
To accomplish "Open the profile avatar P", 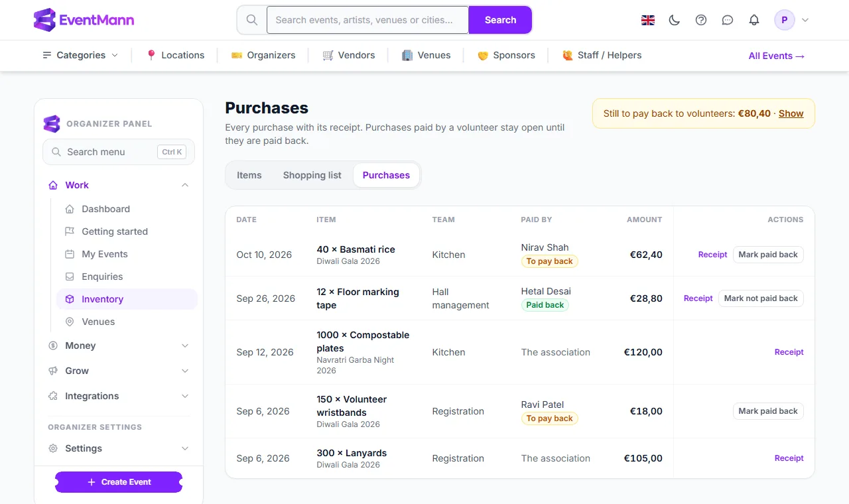I will coord(785,20).
